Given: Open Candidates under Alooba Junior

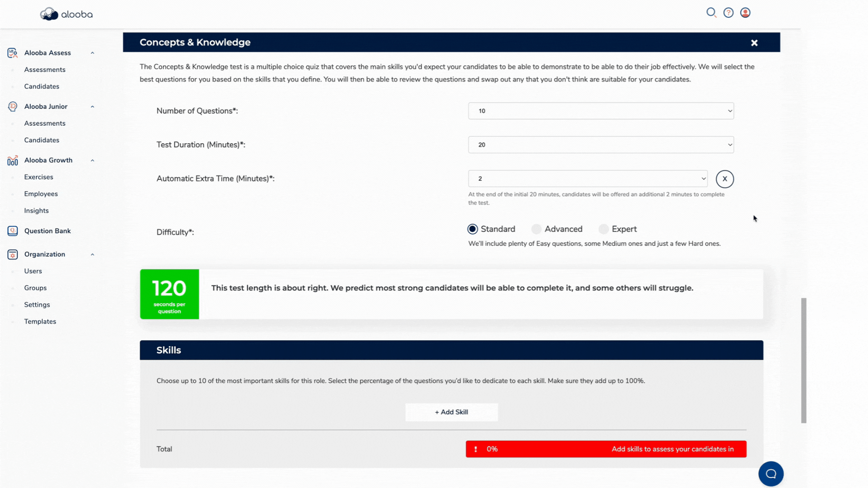Looking at the screenshot, I should click(x=42, y=140).
